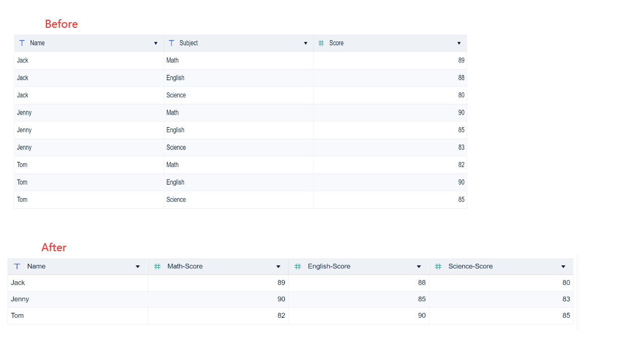Image resolution: width=644 pixels, height=338 pixels.
Task: Click the text icon on the After table's Name header
Action: (x=17, y=266)
